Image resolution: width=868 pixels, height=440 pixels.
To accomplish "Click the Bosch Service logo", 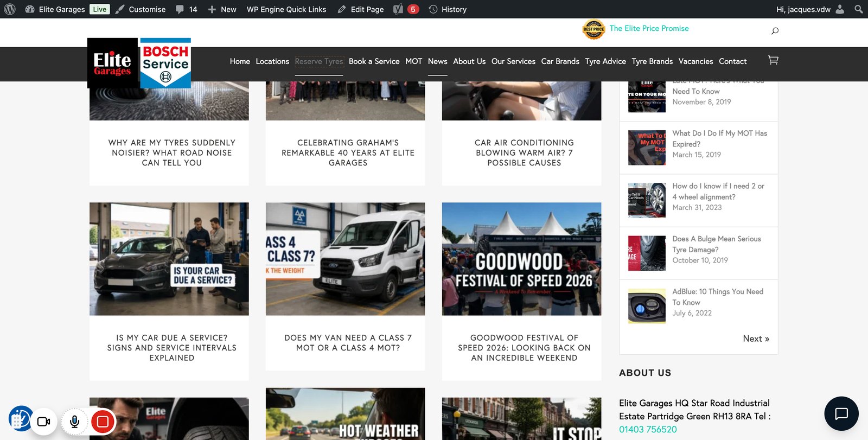I will coord(165,63).
